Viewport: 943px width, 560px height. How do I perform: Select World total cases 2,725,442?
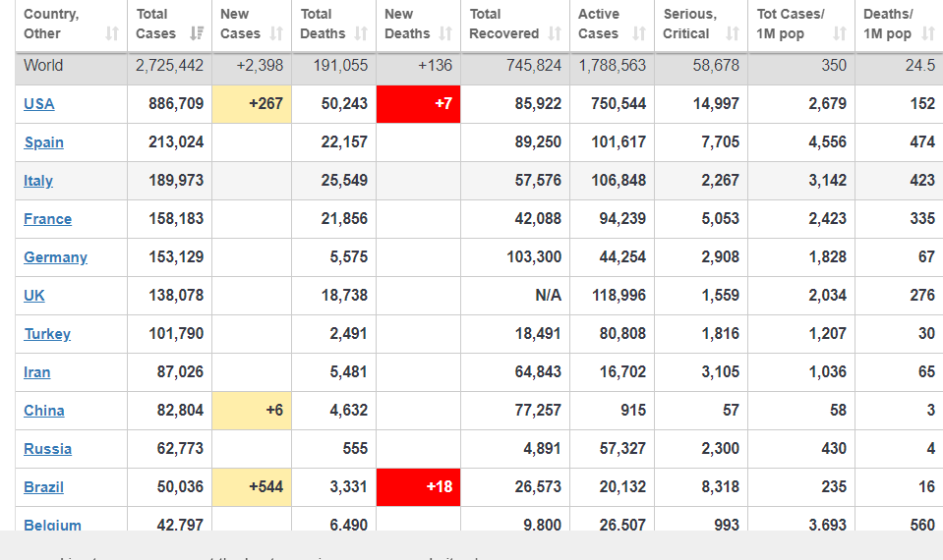tap(169, 66)
